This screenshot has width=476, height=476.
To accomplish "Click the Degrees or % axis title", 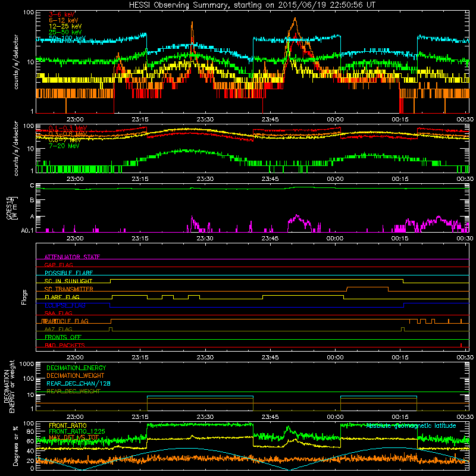I will pos(15,446).
